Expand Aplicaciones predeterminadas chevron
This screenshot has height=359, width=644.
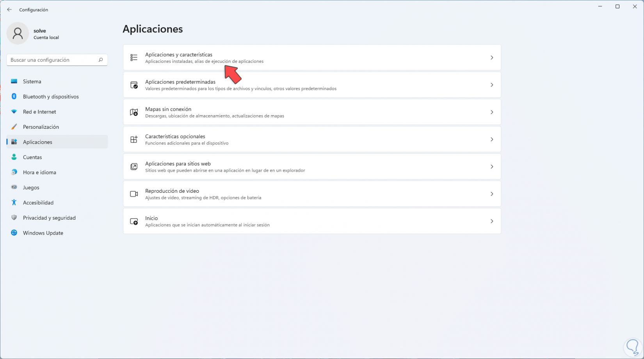pyautogui.click(x=492, y=85)
